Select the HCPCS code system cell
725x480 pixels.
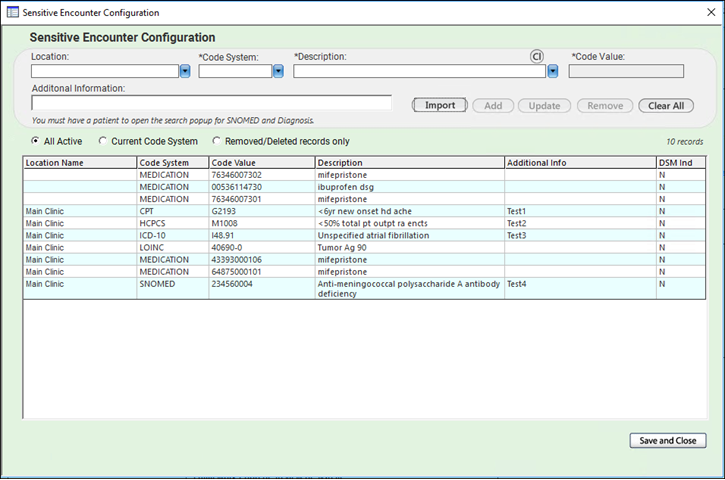[x=172, y=223]
